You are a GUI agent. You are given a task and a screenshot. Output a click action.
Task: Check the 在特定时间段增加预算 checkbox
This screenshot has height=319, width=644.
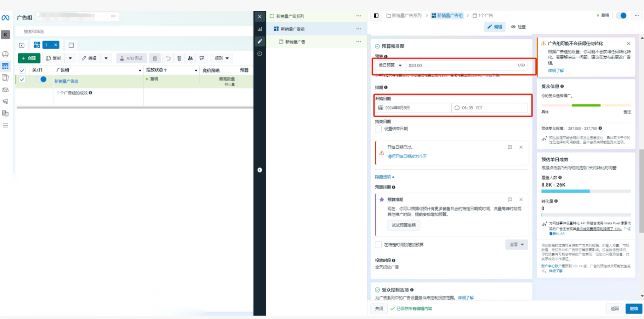click(x=378, y=245)
